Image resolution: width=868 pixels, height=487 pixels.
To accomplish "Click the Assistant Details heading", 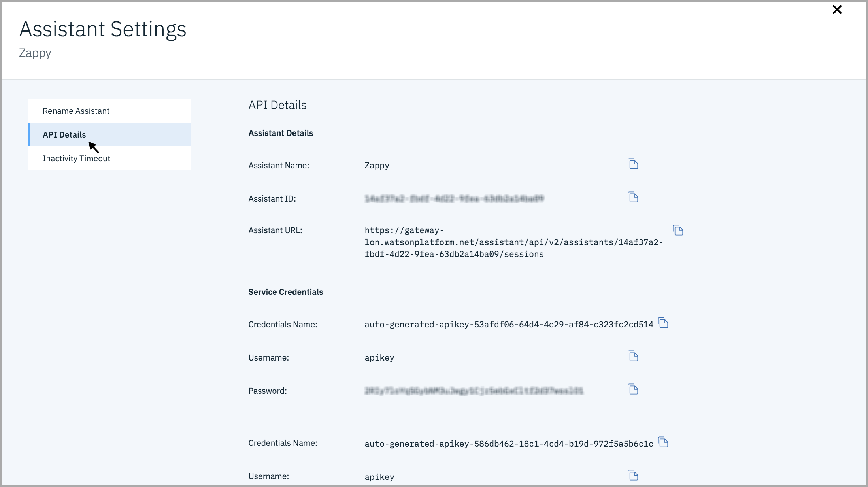I will [281, 133].
